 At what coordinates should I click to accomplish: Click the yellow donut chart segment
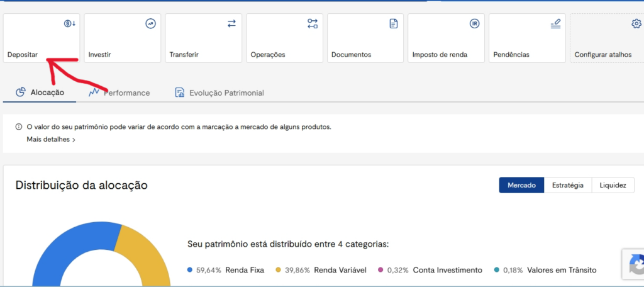coord(144,251)
